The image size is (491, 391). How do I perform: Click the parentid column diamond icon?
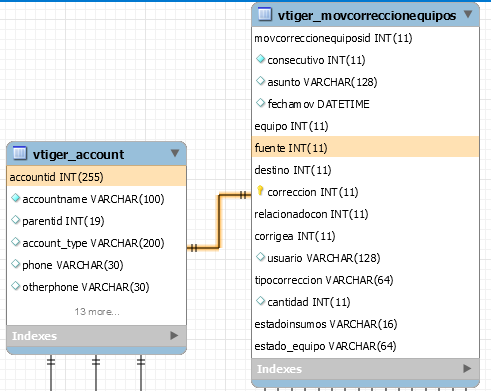[15, 220]
